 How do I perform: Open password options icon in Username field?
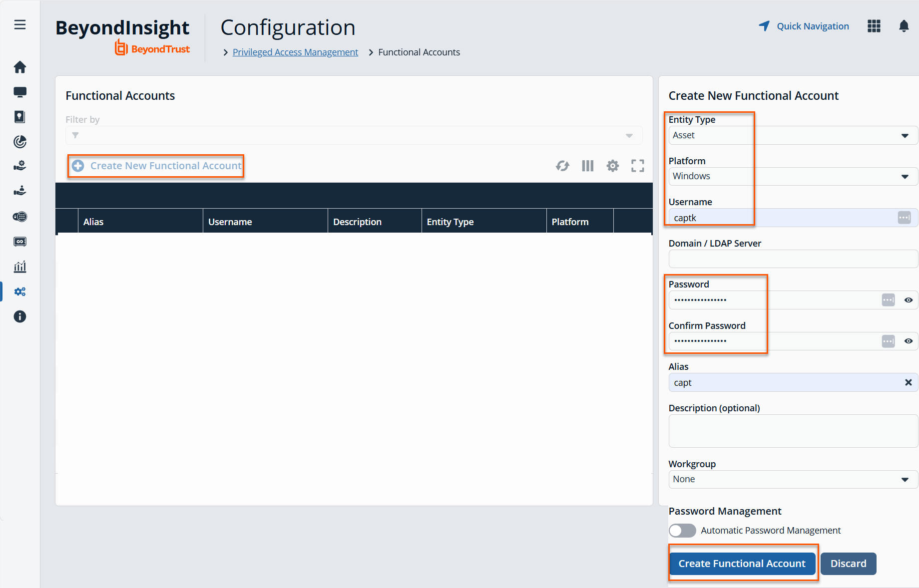click(905, 218)
